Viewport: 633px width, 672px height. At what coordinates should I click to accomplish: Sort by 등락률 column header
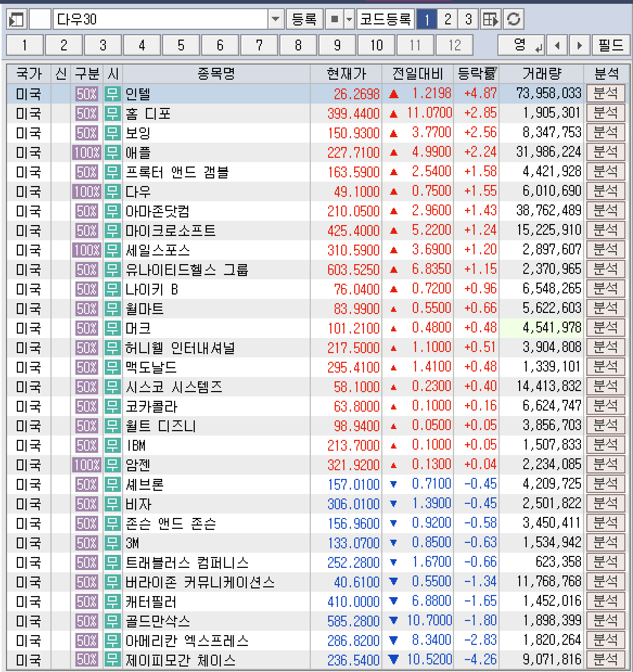[477, 74]
